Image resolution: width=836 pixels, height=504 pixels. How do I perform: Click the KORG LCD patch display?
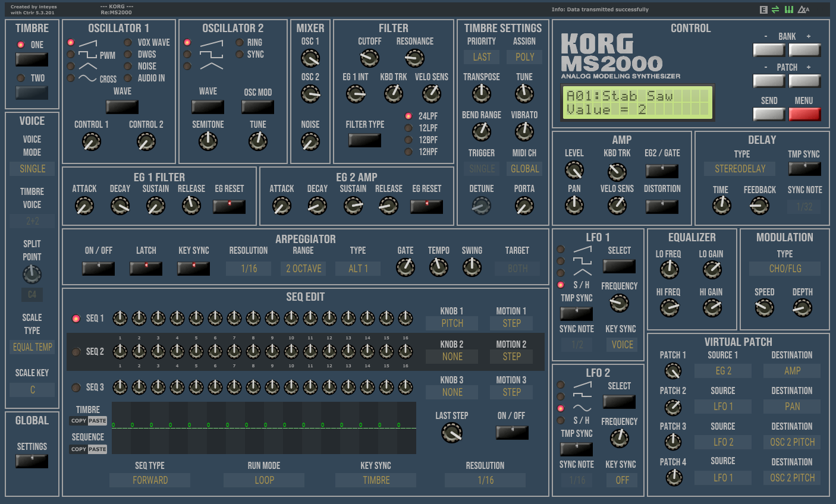tap(637, 103)
